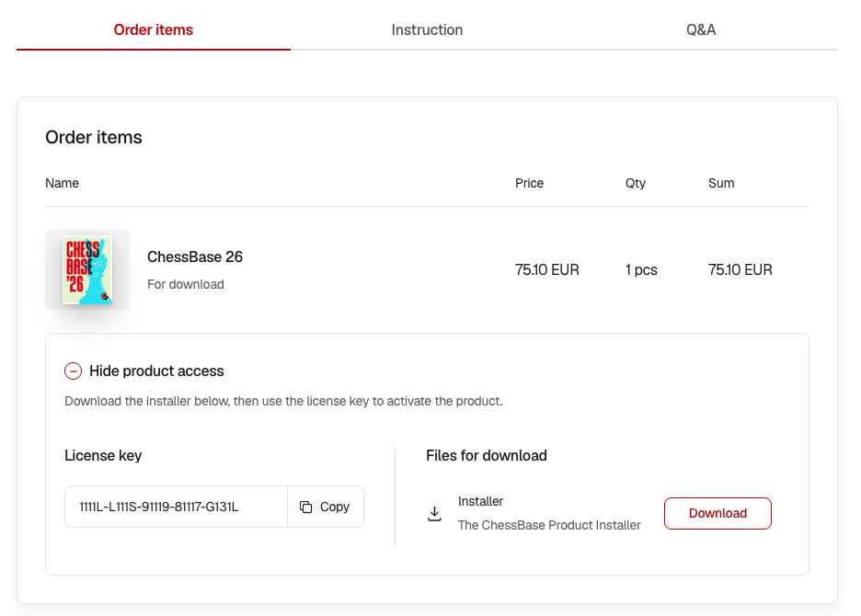Click the copy icon next to license key
This screenshot has height=616, width=861.
[x=305, y=507]
